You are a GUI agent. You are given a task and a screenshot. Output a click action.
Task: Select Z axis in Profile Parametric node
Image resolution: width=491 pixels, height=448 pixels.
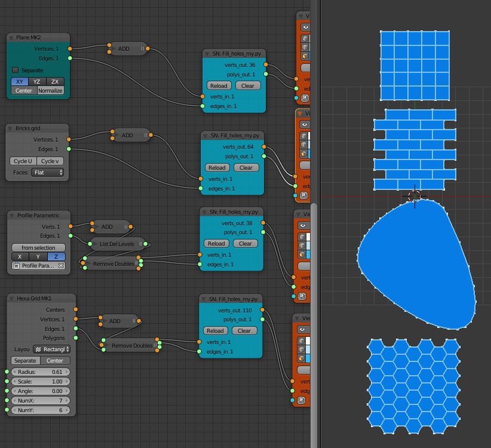click(56, 257)
